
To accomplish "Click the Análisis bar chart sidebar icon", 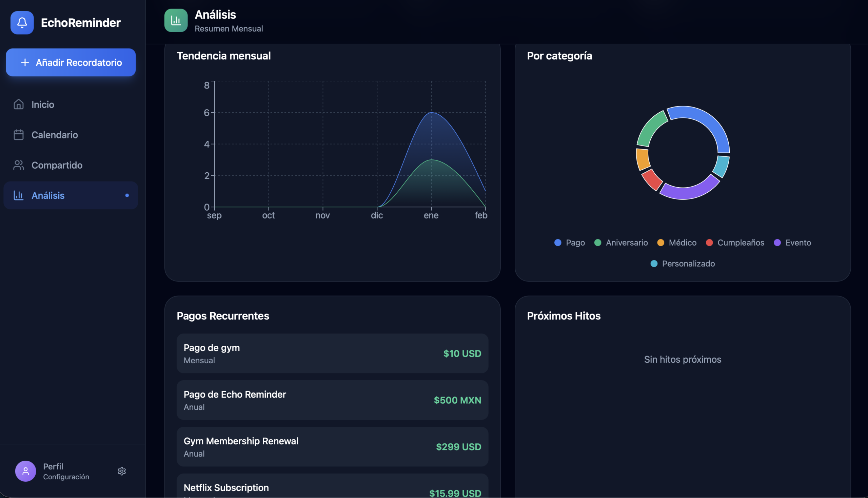I will [18, 195].
